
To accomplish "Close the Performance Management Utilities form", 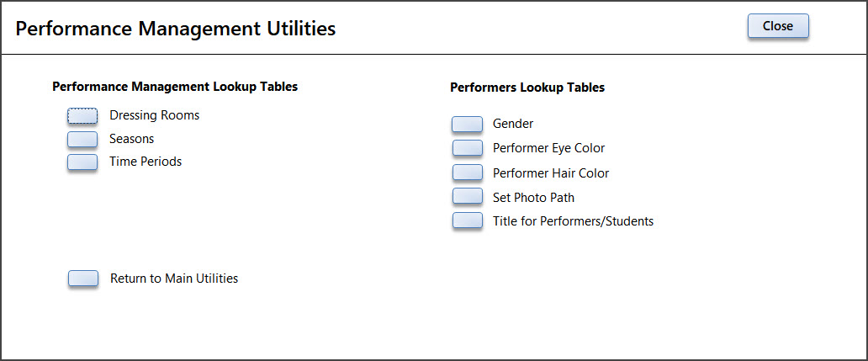I will (778, 26).
